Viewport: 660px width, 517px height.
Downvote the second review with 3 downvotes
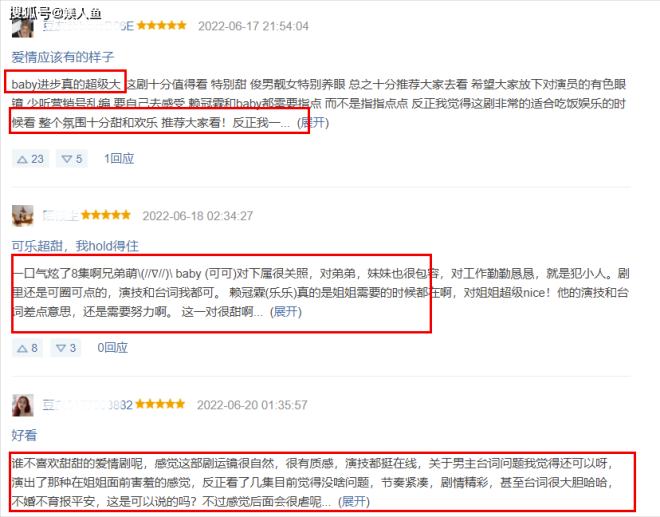point(66,348)
